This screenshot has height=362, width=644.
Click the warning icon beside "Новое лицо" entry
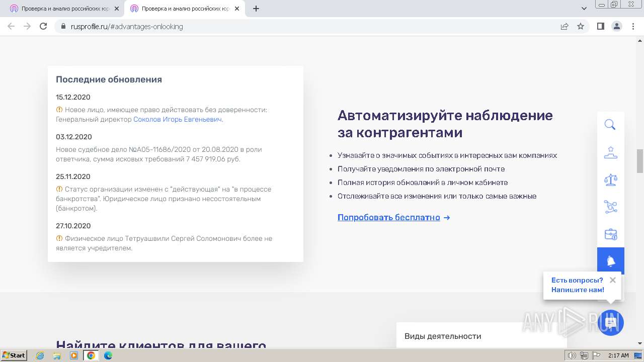point(59,110)
